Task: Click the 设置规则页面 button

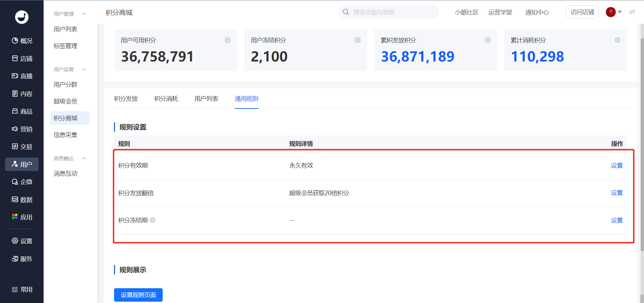Action: coord(138,295)
